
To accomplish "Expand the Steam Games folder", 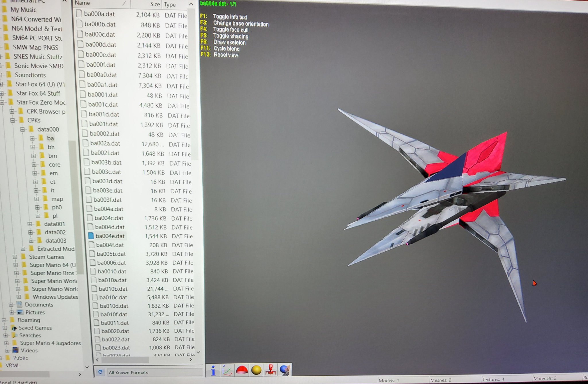I will pyautogui.click(x=15, y=257).
